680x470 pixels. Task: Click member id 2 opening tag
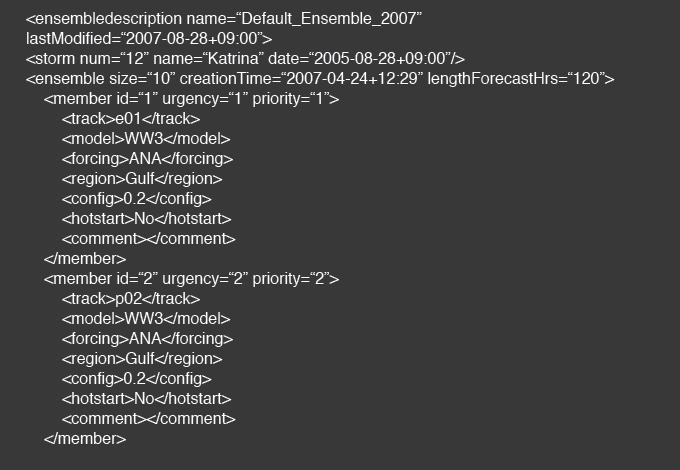pos(191,279)
